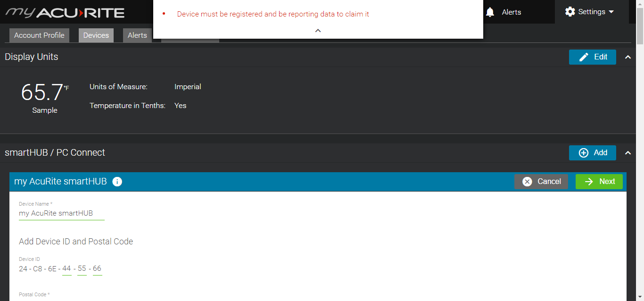Cancel the smartHUB device setup
This screenshot has width=644, height=301.
(x=541, y=182)
